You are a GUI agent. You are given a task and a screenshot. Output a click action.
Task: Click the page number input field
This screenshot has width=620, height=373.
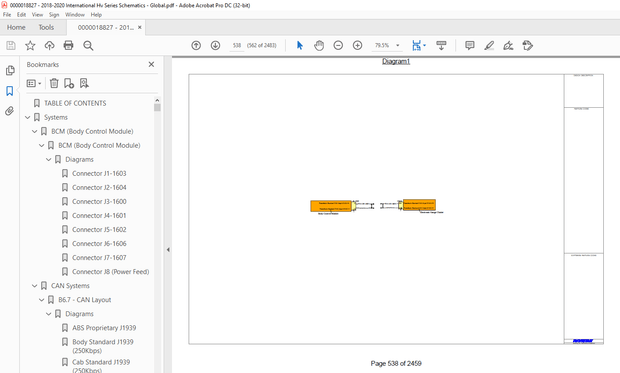[237, 45]
